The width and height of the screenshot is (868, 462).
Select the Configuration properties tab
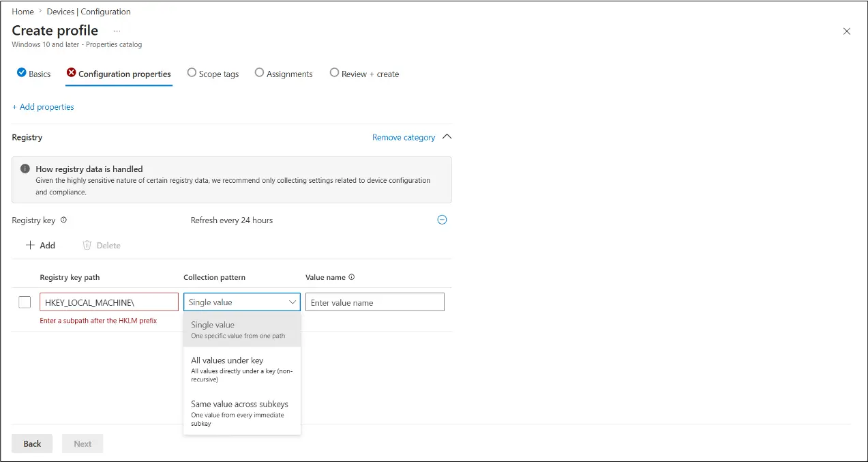pyautogui.click(x=119, y=74)
